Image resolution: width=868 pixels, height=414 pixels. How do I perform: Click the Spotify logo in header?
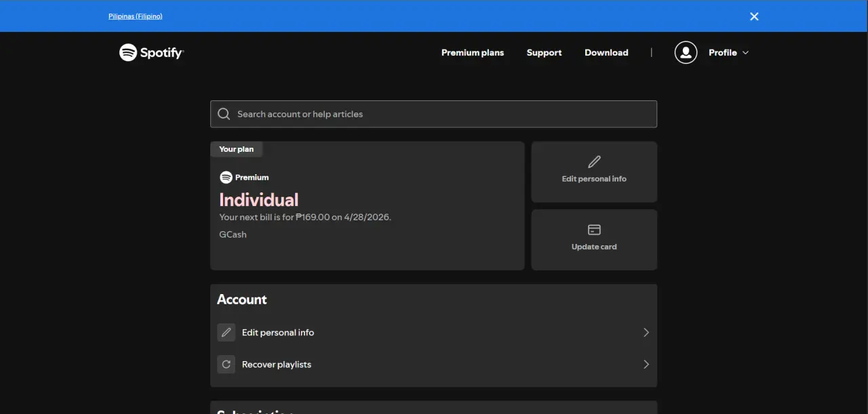pyautogui.click(x=152, y=52)
